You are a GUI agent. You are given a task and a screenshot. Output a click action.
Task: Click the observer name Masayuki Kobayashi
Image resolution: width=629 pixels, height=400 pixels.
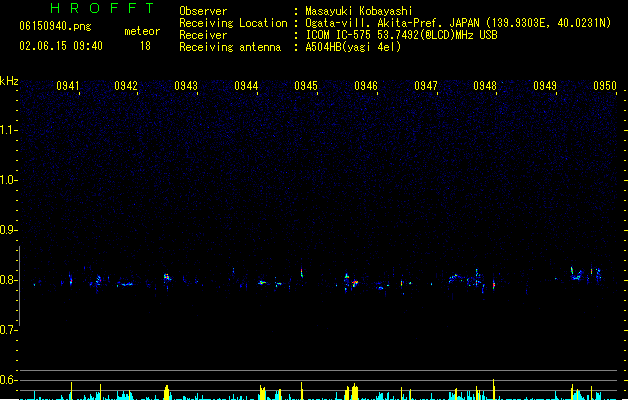pos(359,11)
